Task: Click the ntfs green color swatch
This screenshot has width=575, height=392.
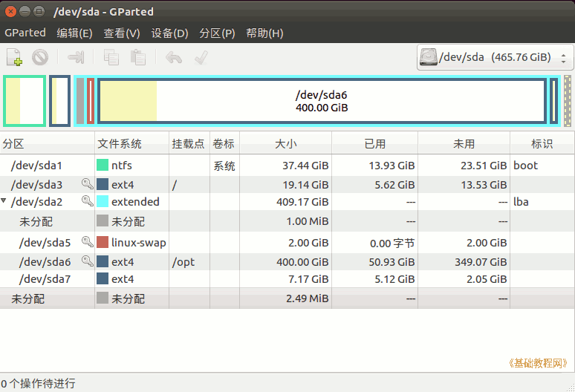Action: tap(103, 165)
